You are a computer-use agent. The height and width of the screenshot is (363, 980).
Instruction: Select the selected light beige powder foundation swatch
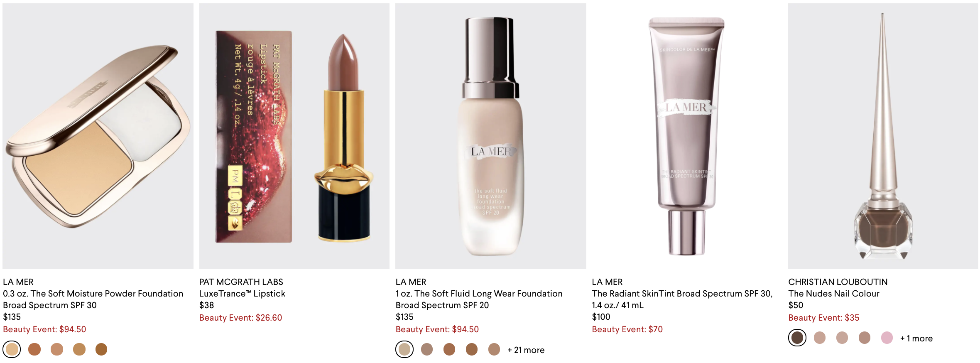click(12, 349)
